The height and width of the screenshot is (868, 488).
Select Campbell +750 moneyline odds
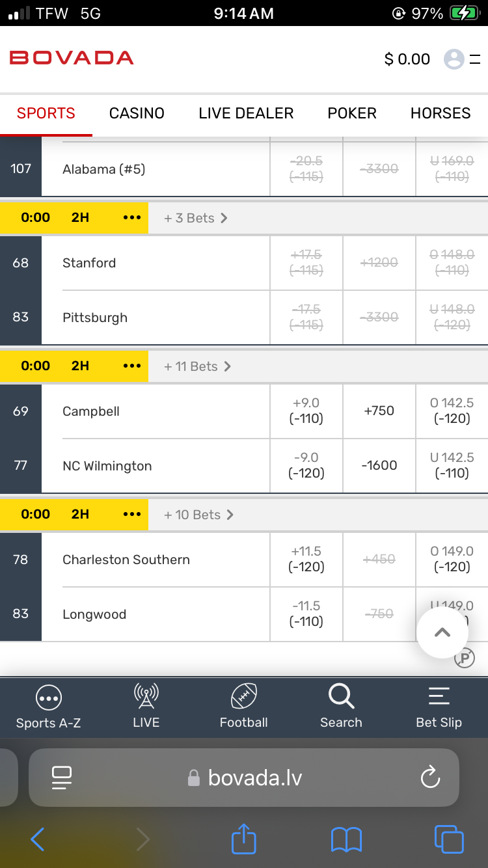[379, 411]
